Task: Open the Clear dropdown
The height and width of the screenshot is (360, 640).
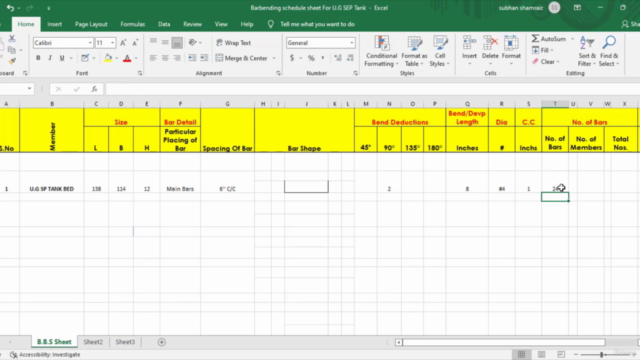Action: [545, 62]
